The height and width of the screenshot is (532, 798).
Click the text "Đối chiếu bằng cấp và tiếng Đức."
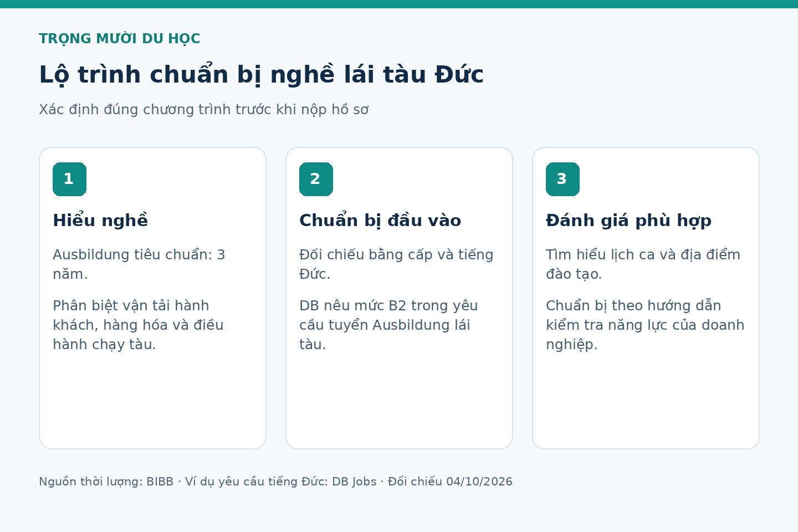[x=396, y=264]
